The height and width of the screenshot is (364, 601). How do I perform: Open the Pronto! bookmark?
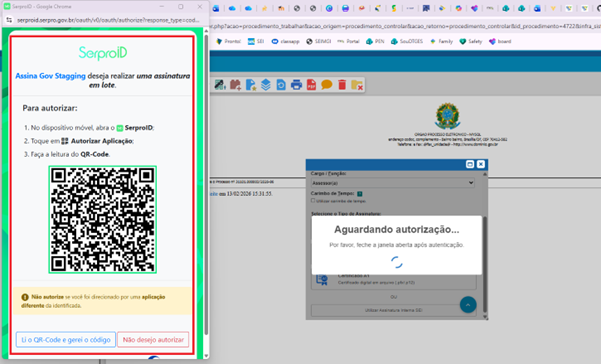click(x=228, y=41)
